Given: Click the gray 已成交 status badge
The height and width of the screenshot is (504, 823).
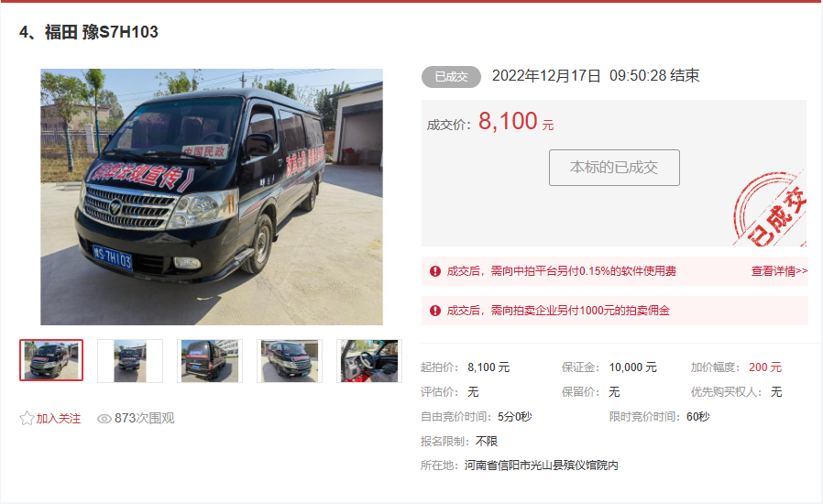Looking at the screenshot, I should (452, 77).
